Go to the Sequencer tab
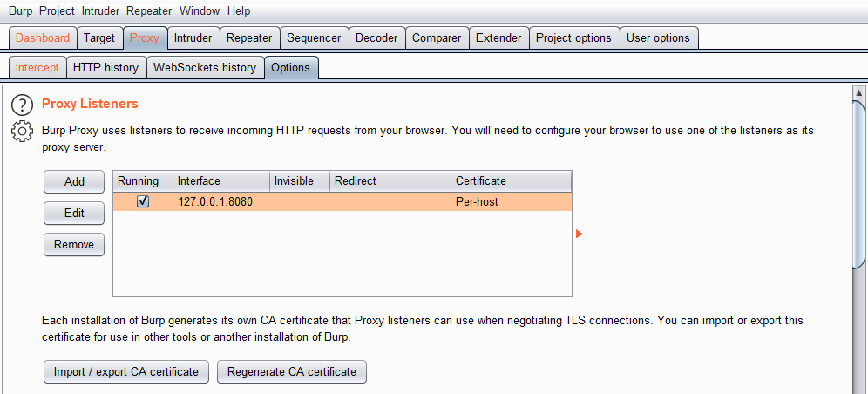868x394 pixels. [314, 38]
